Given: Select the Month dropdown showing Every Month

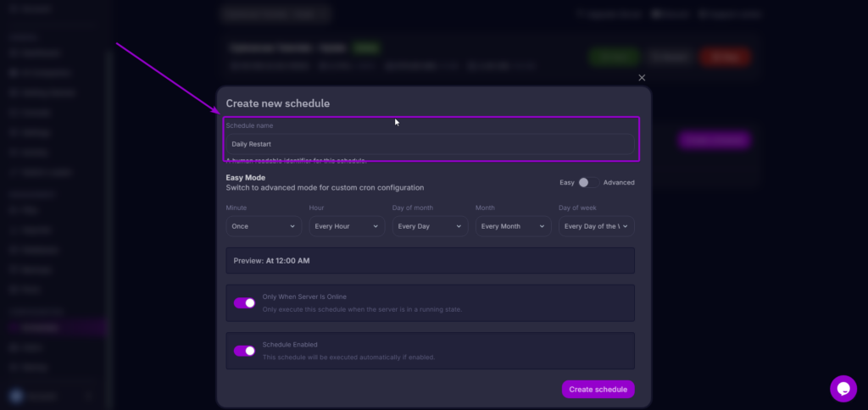Looking at the screenshot, I should point(513,226).
